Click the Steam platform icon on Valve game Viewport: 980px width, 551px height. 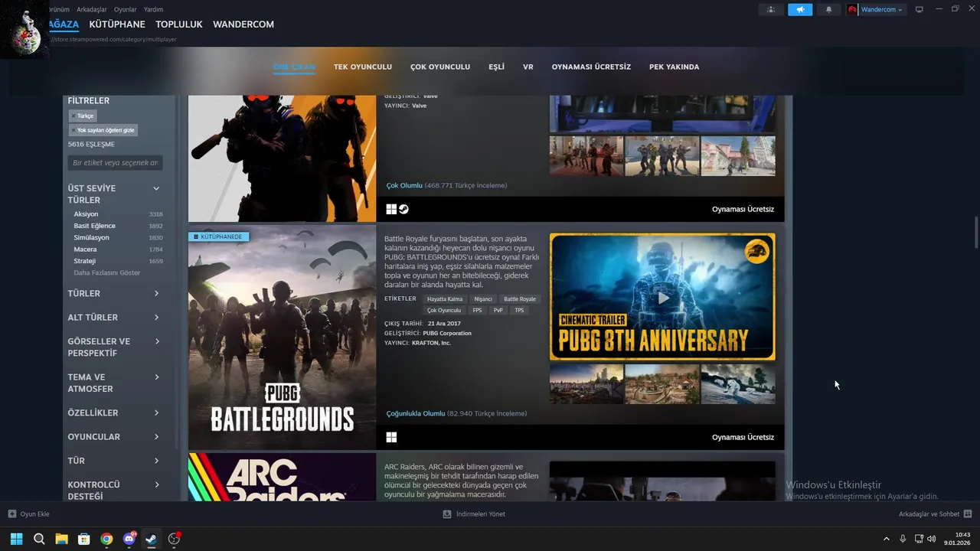click(x=403, y=210)
